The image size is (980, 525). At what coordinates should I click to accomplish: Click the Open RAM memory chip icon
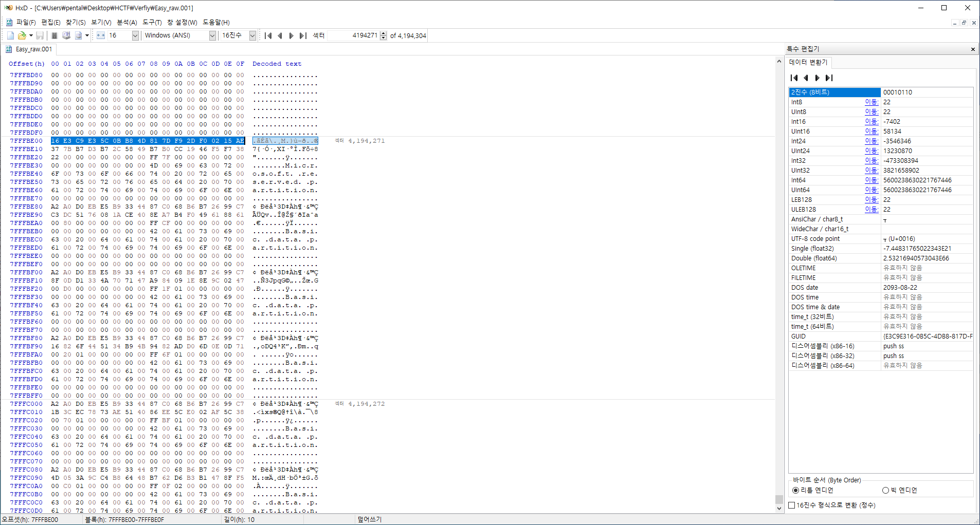[55, 35]
